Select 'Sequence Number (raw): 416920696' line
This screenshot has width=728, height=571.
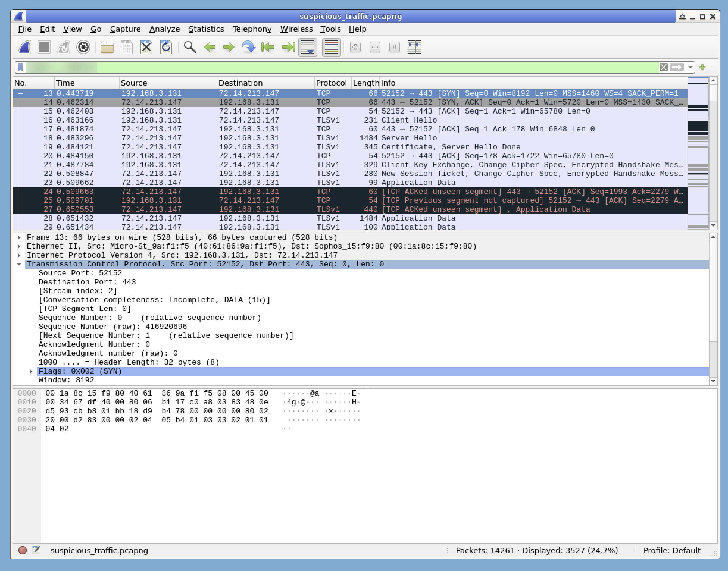point(113,327)
